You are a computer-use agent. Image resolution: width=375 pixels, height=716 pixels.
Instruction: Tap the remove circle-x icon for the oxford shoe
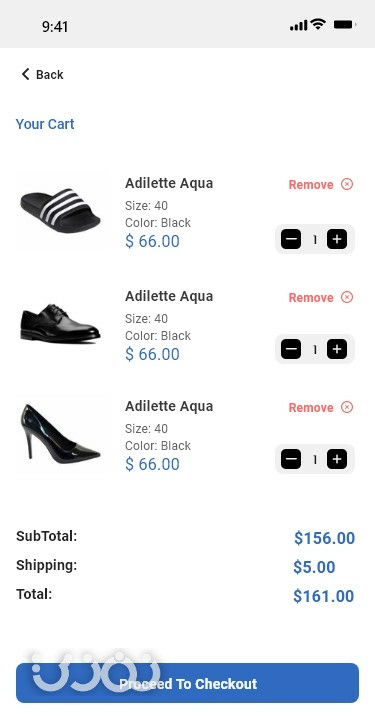click(x=347, y=297)
